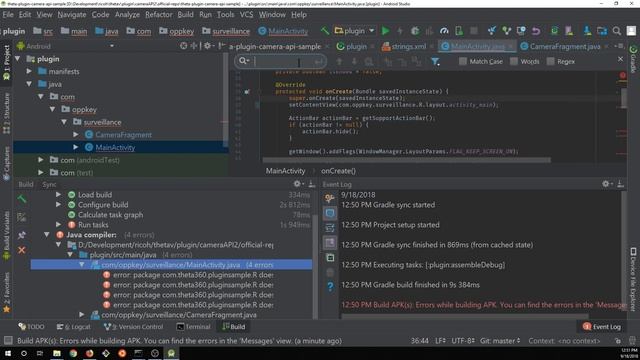
Task: Switch to Sync tab in Build panel
Action: [49, 184]
